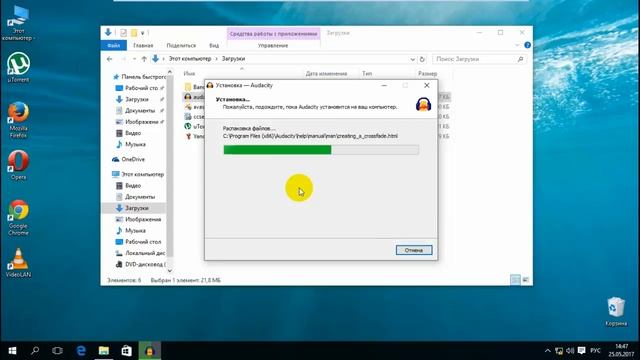
Task: Open the Store taskbar icon
Action: click(127, 351)
